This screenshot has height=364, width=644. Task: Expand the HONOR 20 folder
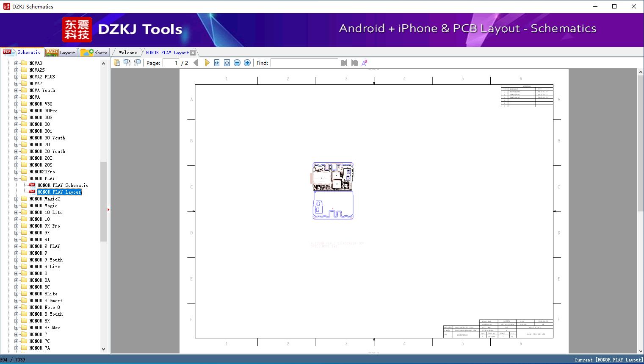[x=17, y=144]
